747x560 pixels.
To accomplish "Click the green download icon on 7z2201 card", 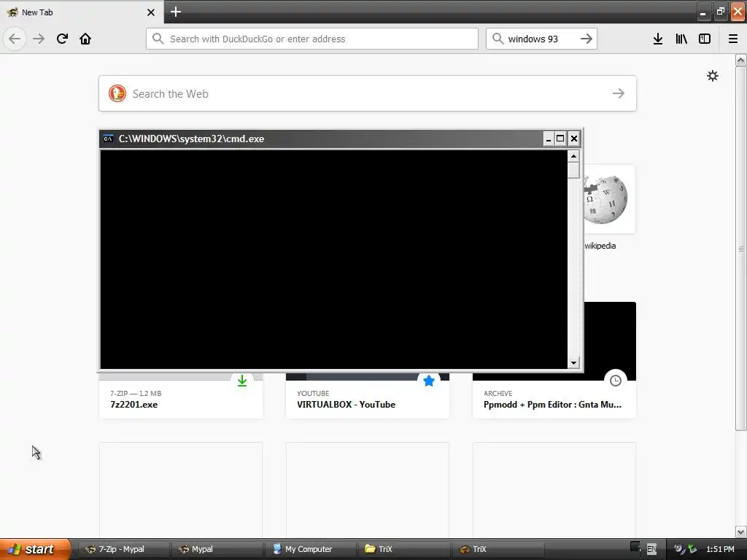I will 242,381.
